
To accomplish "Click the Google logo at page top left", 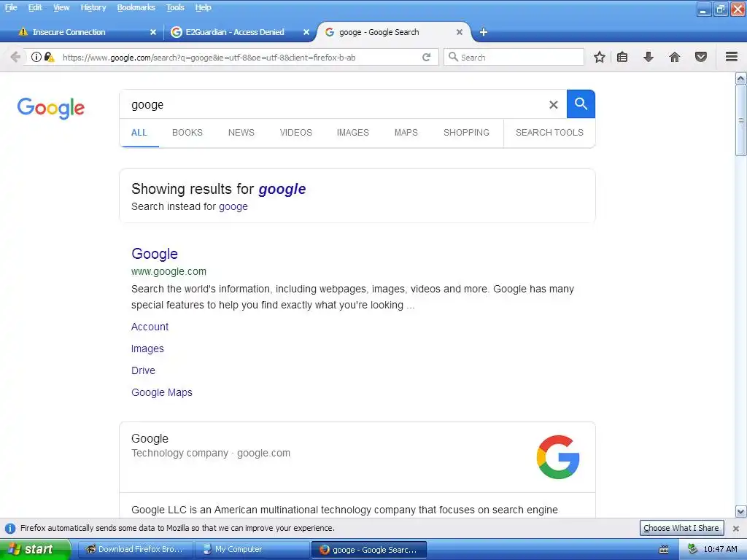I will point(50,108).
